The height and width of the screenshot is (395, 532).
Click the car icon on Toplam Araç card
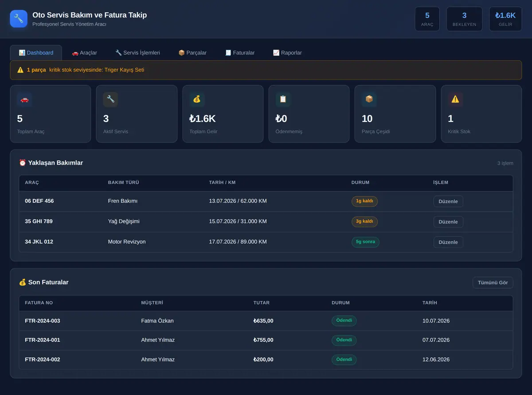pyautogui.click(x=24, y=99)
